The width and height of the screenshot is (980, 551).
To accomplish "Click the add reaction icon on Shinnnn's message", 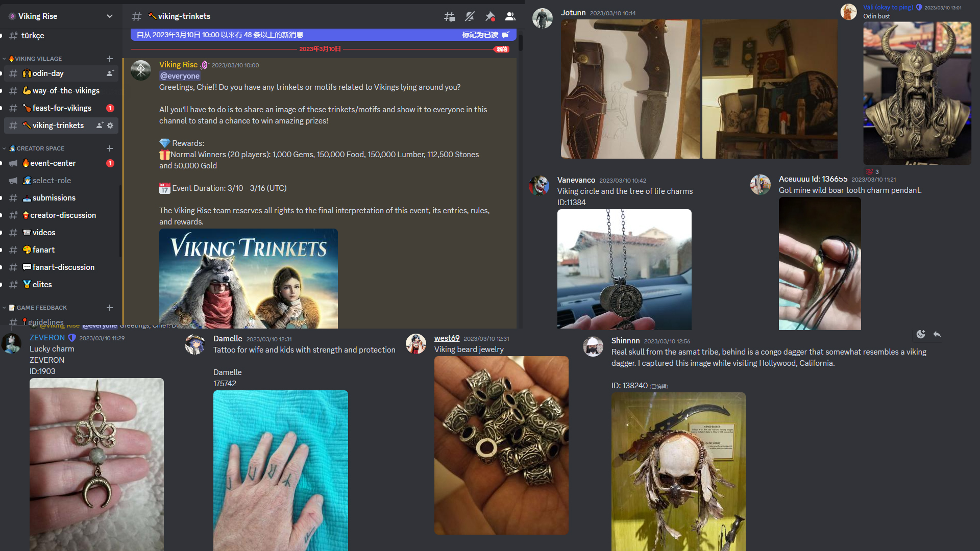I will pyautogui.click(x=921, y=335).
